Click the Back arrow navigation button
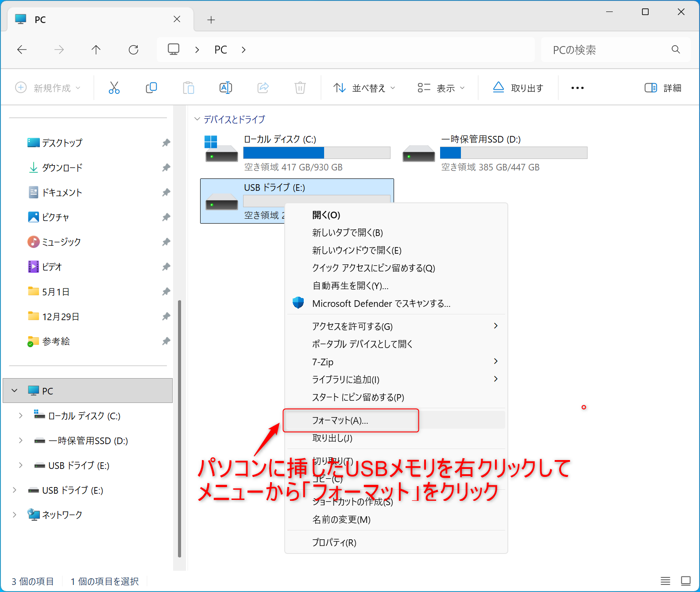Screen dimensions: 700x592 coord(22,50)
